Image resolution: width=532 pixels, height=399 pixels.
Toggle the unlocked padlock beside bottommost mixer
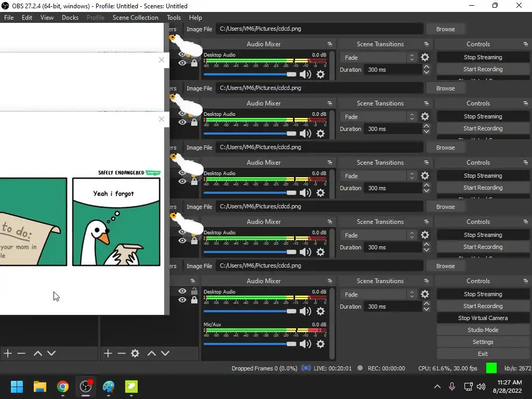pyautogui.click(x=194, y=291)
